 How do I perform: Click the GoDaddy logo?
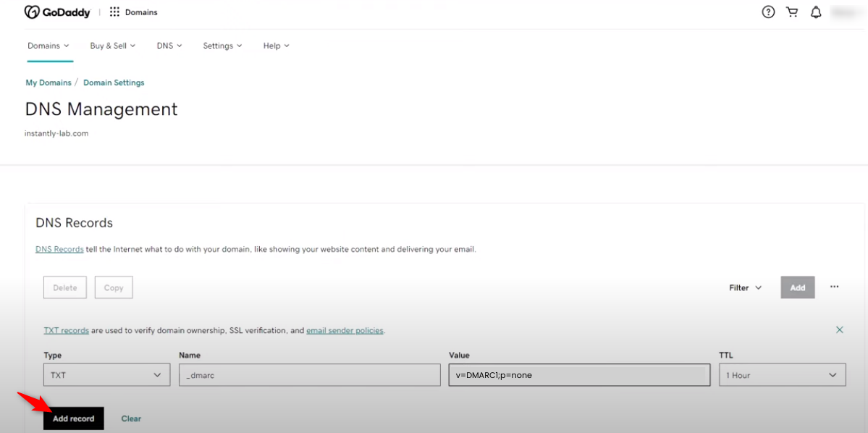pos(57,12)
